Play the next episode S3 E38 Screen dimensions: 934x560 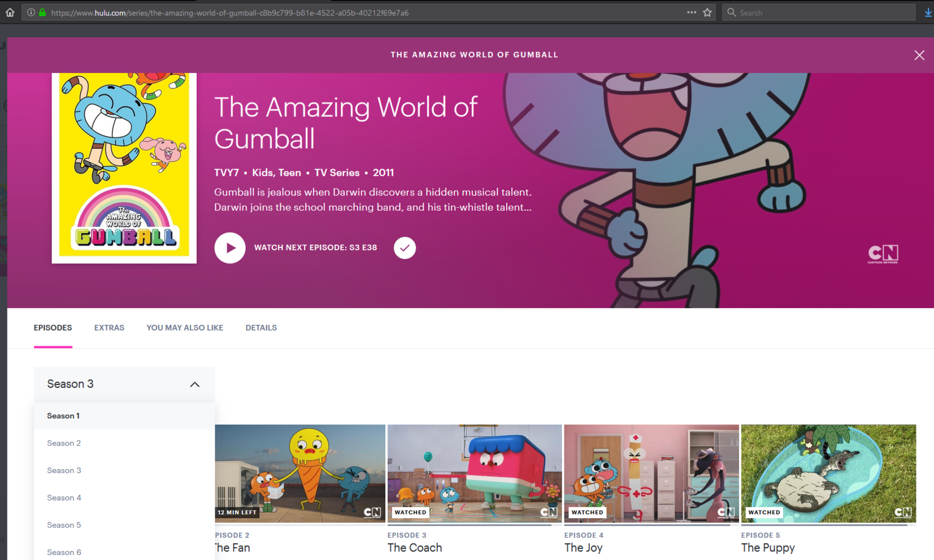coord(229,248)
